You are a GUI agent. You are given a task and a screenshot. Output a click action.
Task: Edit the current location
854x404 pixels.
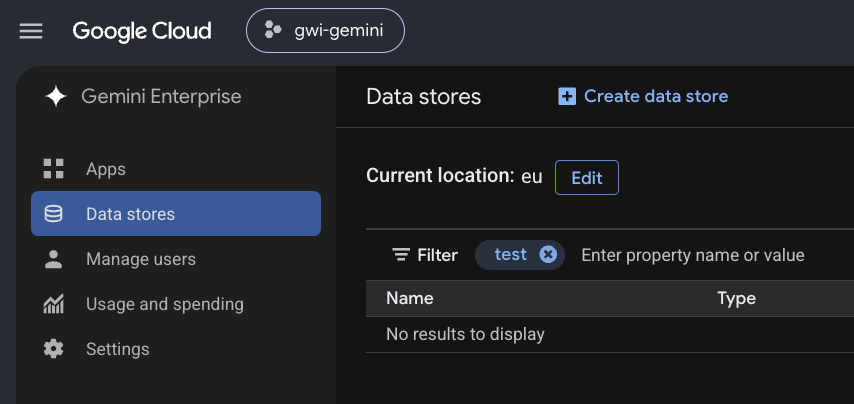pos(587,177)
